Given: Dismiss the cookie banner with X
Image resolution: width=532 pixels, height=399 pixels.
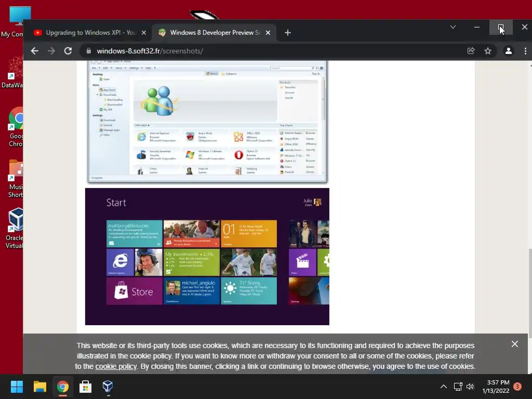Looking at the screenshot, I should coord(515,344).
